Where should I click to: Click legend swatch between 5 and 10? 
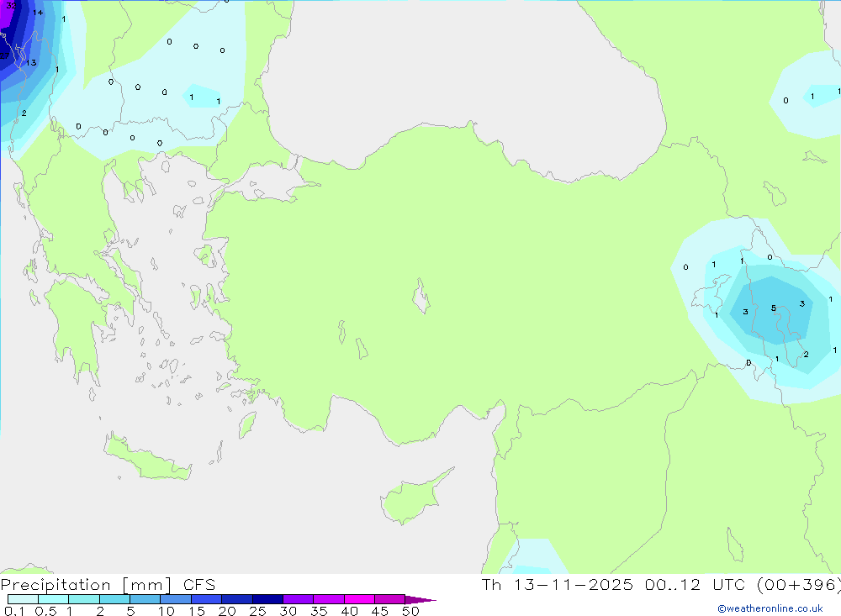tap(145, 599)
